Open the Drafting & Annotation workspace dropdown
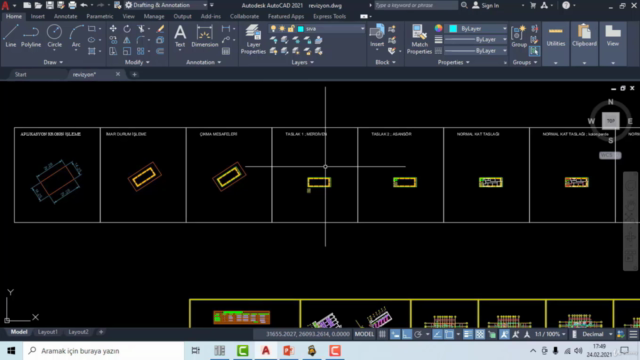 pyautogui.click(x=166, y=5)
